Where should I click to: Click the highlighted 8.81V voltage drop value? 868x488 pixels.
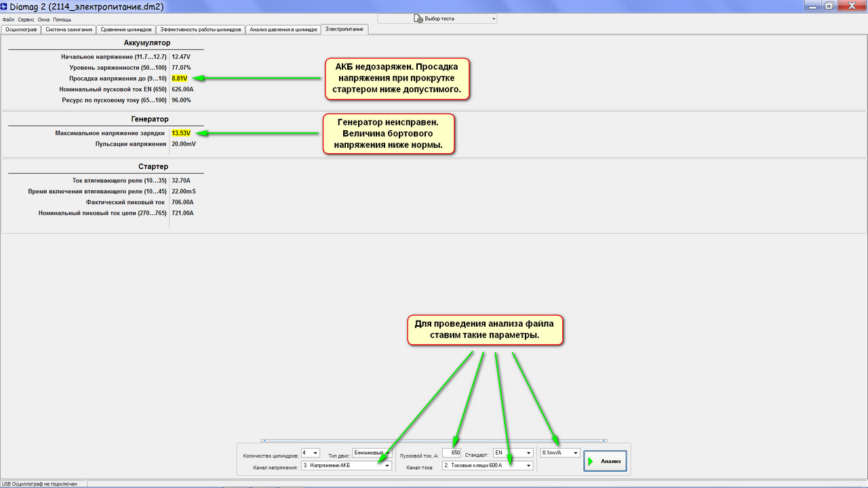click(179, 79)
